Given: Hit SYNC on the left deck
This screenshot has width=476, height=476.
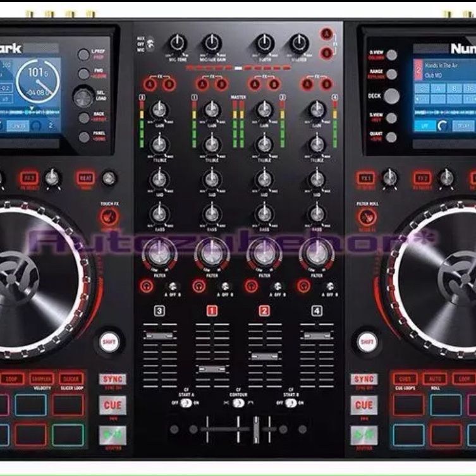Looking at the screenshot, I should [x=113, y=379].
